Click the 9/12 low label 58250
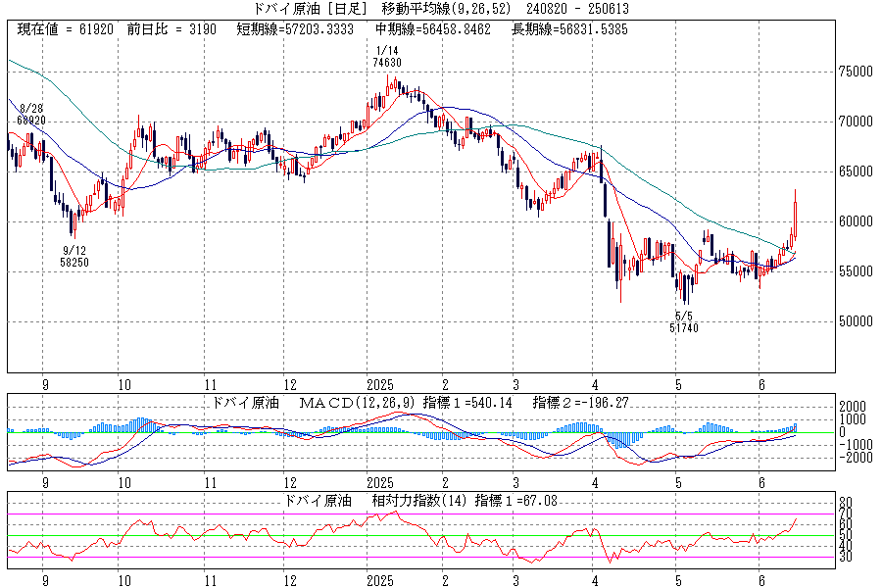This screenshot has width=882, height=588. [x=75, y=263]
